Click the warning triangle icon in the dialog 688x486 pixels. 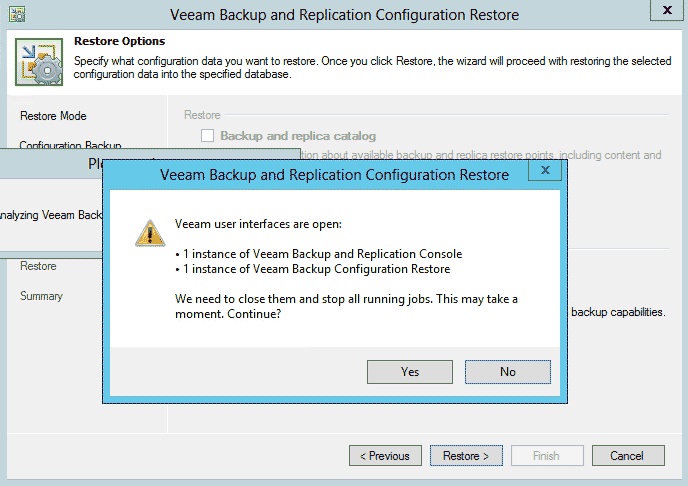[x=150, y=233]
